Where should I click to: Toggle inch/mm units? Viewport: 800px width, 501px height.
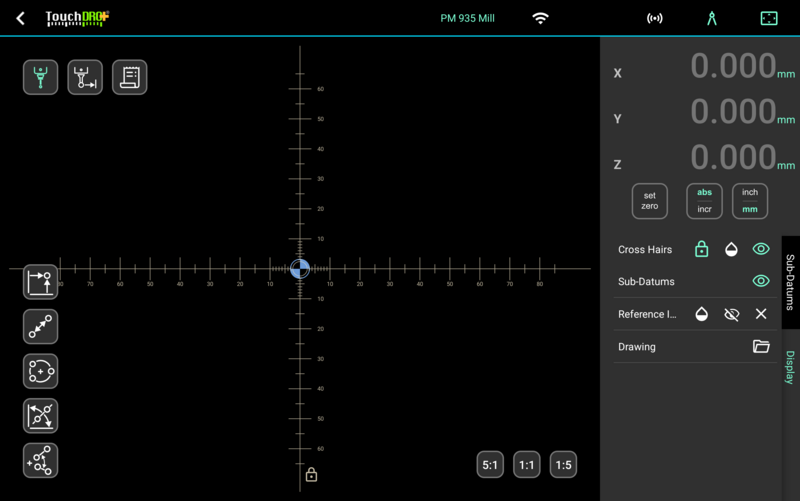point(750,201)
